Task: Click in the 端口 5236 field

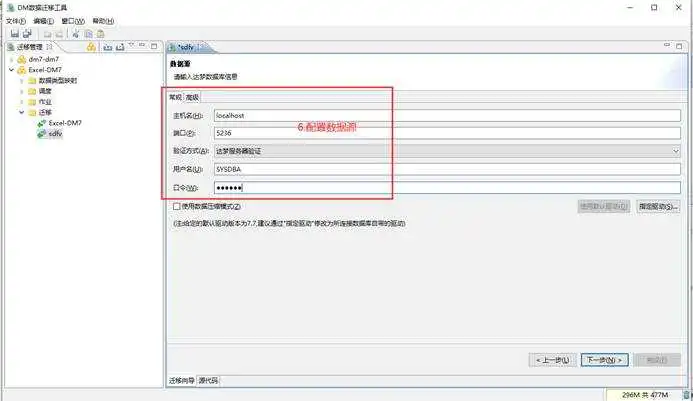Action: [x=447, y=133]
